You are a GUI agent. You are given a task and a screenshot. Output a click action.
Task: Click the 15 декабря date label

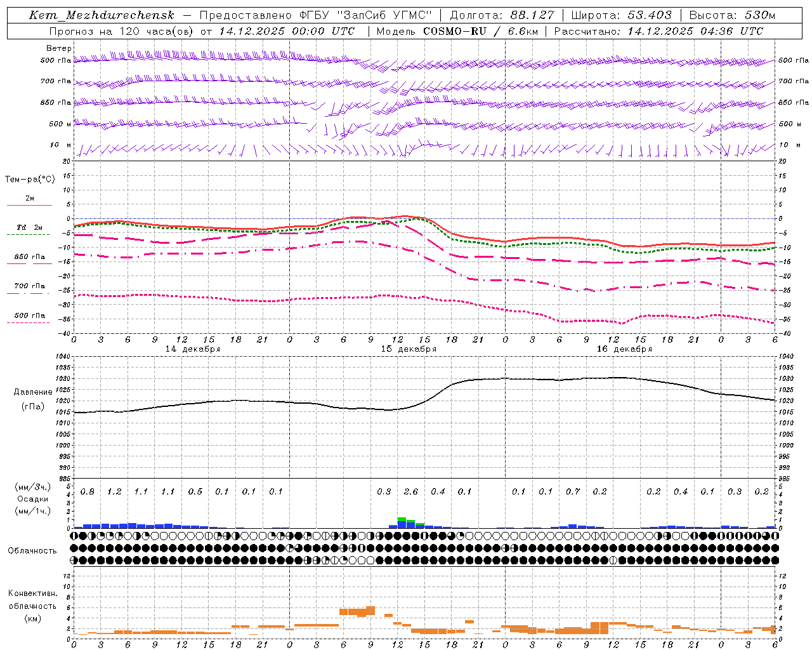[x=409, y=349]
